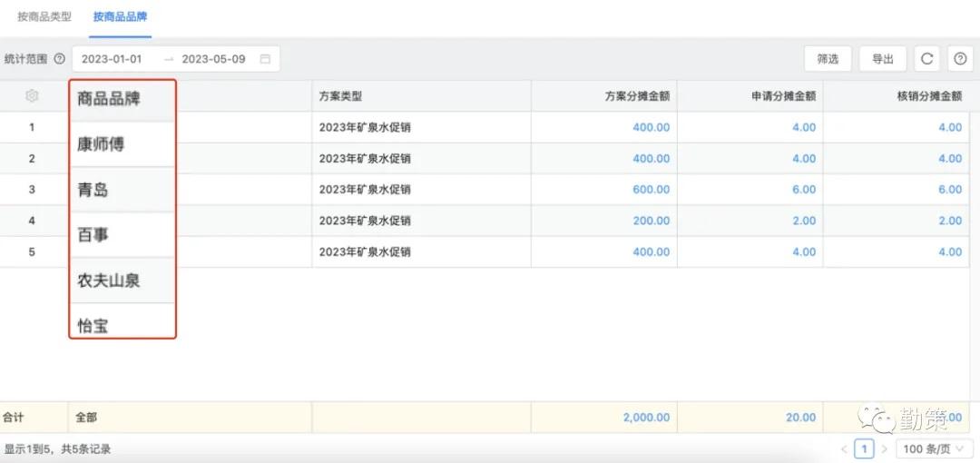Viewport: 980px width, 463px height.
Task: Click row number 2 cell
Action: pyautogui.click(x=32, y=159)
